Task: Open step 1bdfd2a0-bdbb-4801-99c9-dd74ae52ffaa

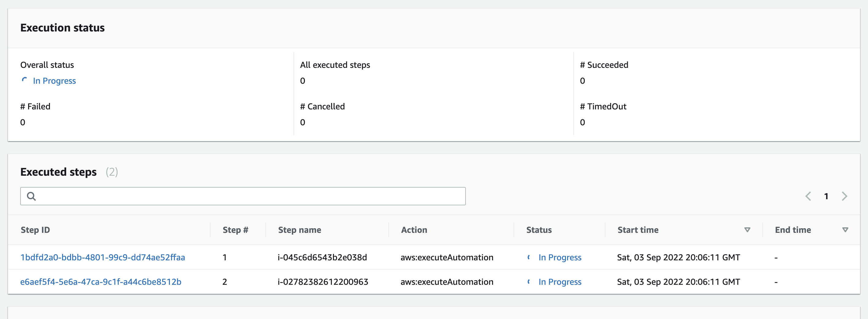Action: 103,257
